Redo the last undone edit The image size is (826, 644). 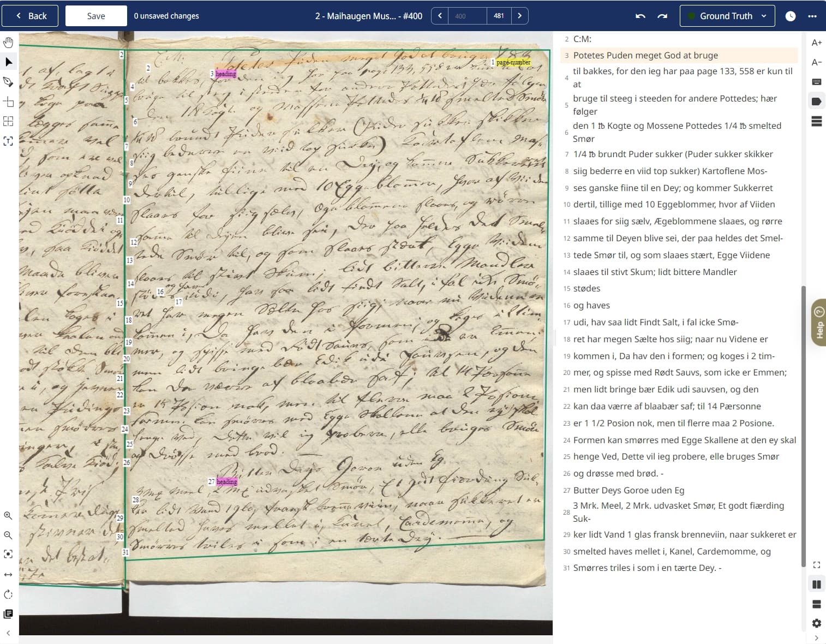coord(662,16)
